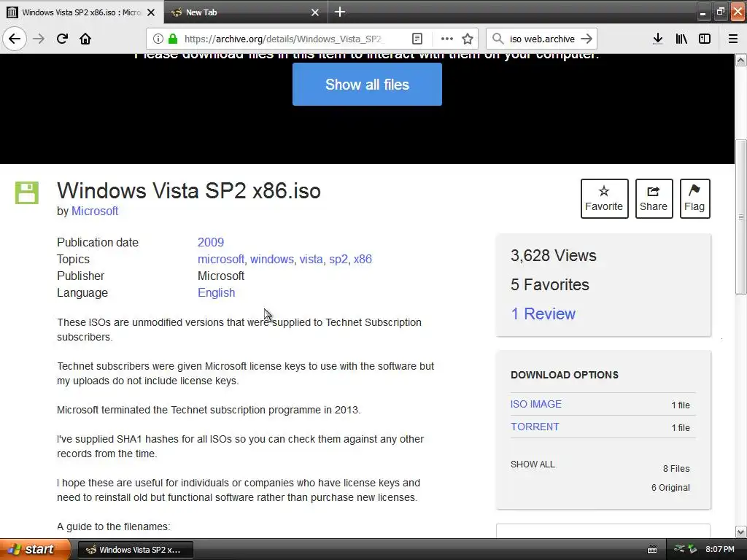747x560 pixels.
Task: Open the 2009 publication date link
Action: point(211,242)
